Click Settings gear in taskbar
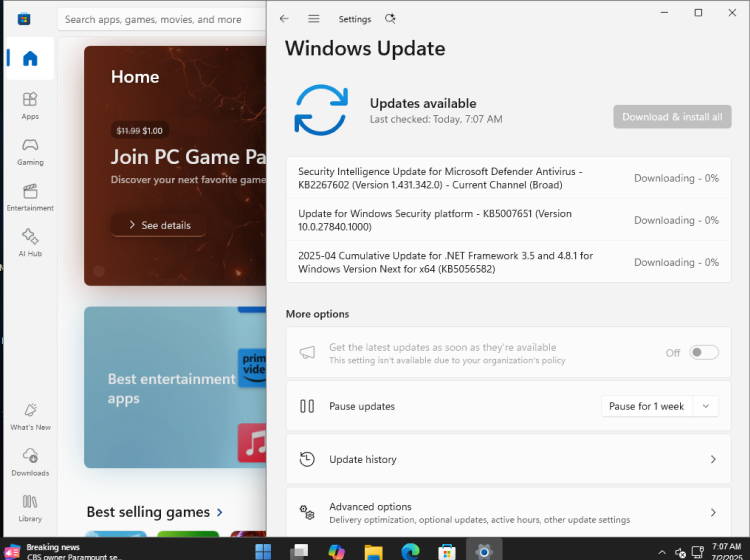This screenshot has width=750, height=560. pyautogui.click(x=484, y=551)
